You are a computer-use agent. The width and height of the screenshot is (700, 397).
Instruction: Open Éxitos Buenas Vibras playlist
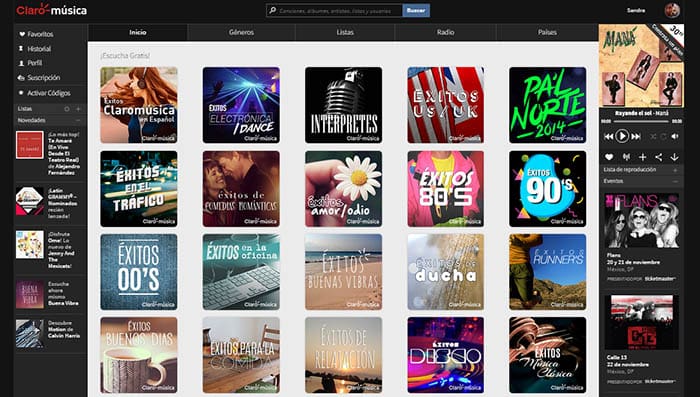(x=343, y=272)
